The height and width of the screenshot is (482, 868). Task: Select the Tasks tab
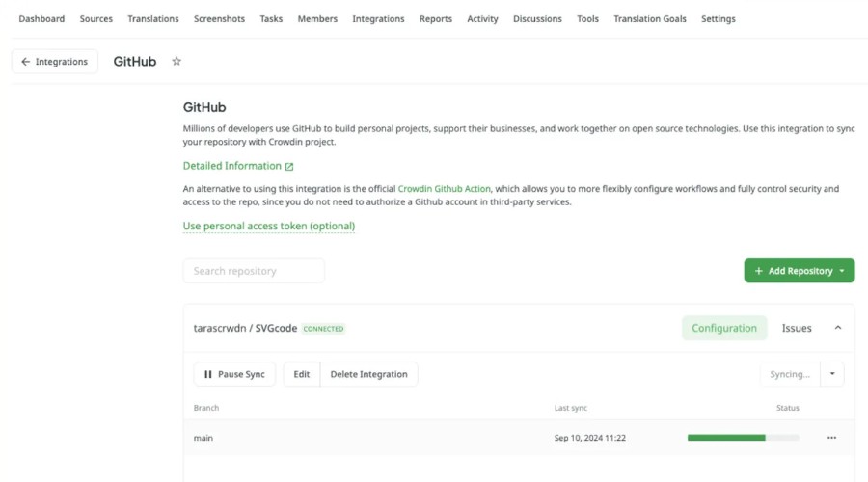point(271,19)
